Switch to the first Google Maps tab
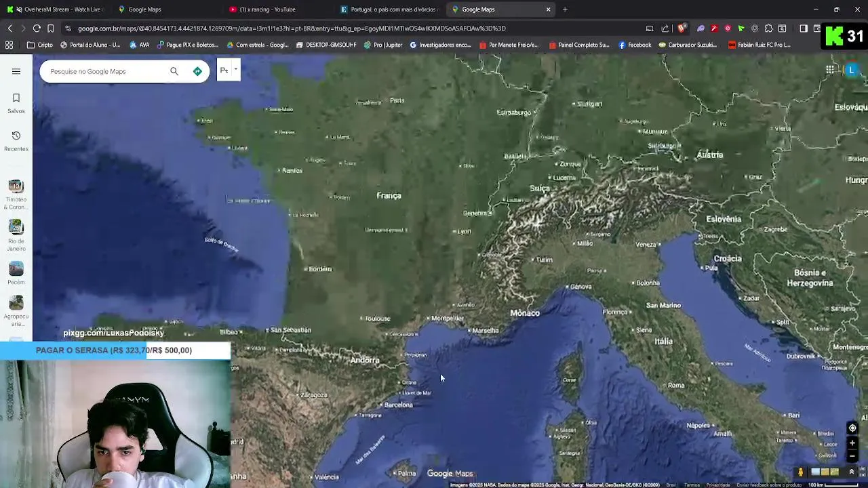The width and height of the screenshot is (868, 488). point(166,9)
